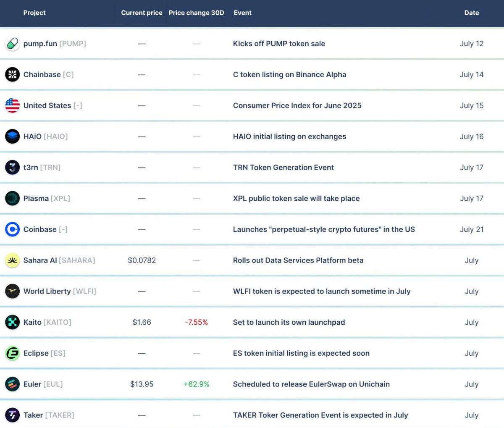Image resolution: width=504 pixels, height=428 pixels.
Task: Select 'Consumer Price Index for June 2025'
Action: [x=297, y=105]
